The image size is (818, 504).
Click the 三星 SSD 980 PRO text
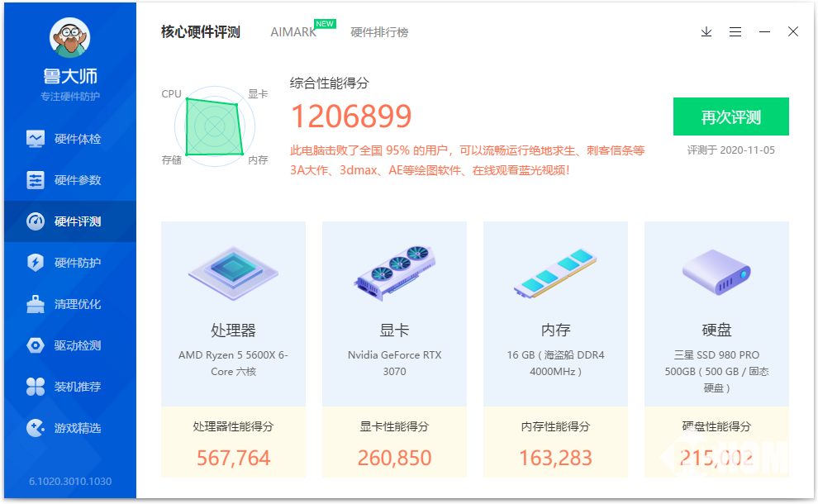(x=716, y=371)
